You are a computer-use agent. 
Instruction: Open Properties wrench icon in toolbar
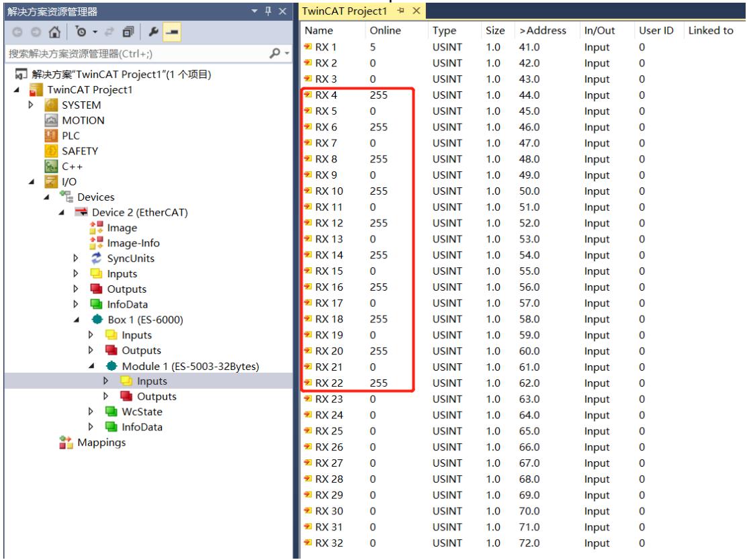153,32
